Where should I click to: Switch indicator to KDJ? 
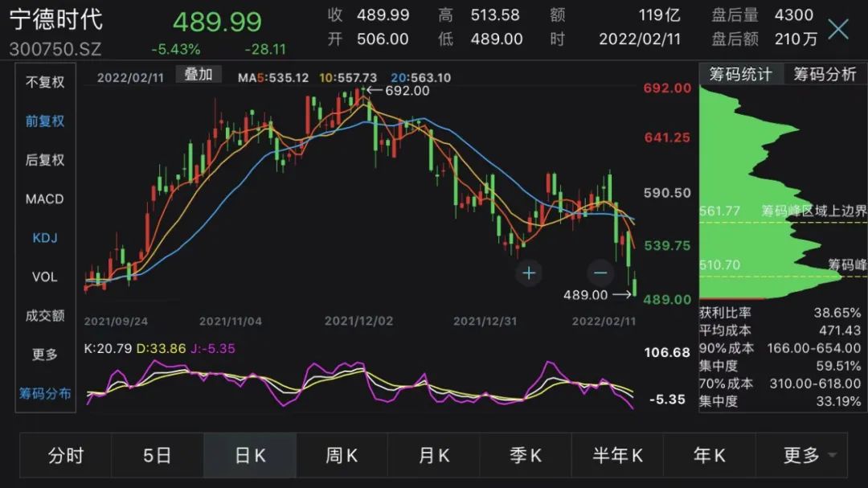[45, 238]
